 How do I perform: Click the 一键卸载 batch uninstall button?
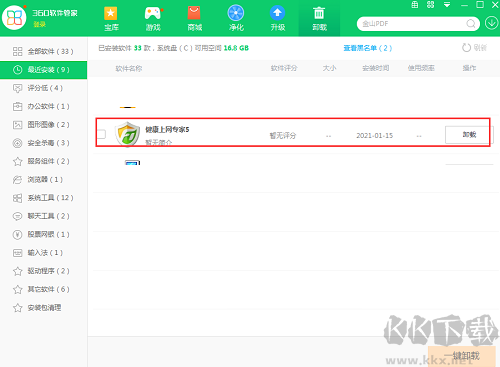(462, 356)
